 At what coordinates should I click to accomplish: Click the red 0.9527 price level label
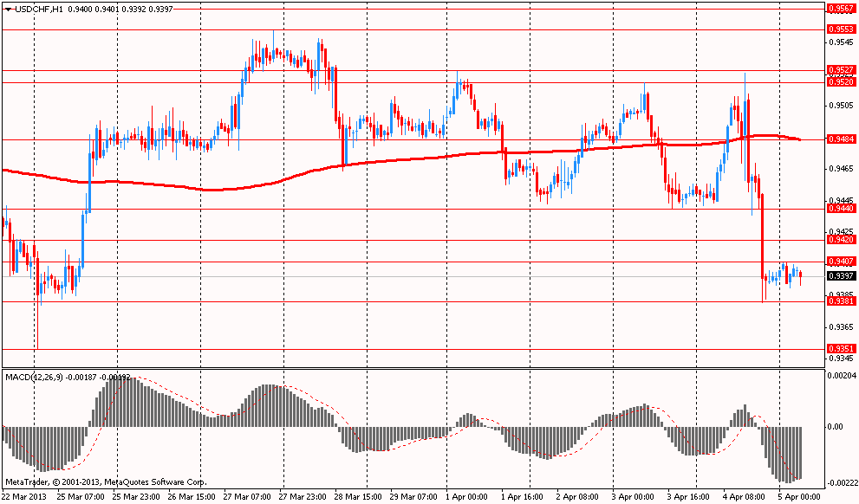(841, 70)
